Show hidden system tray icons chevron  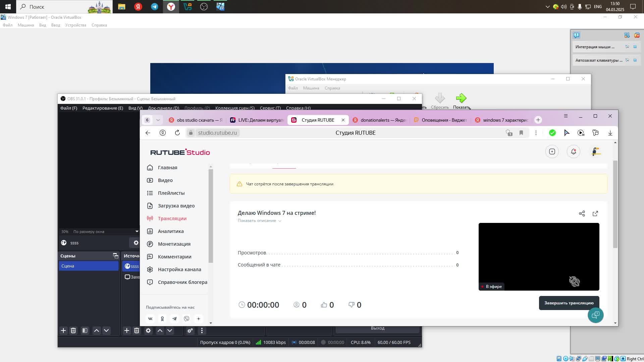[548, 7]
